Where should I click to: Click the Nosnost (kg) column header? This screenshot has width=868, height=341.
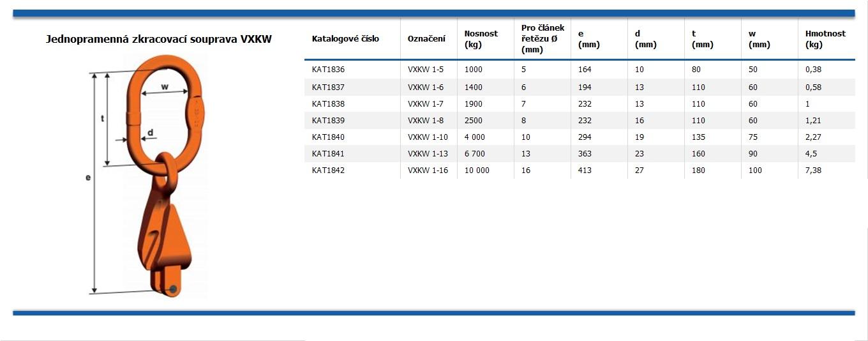click(481, 39)
